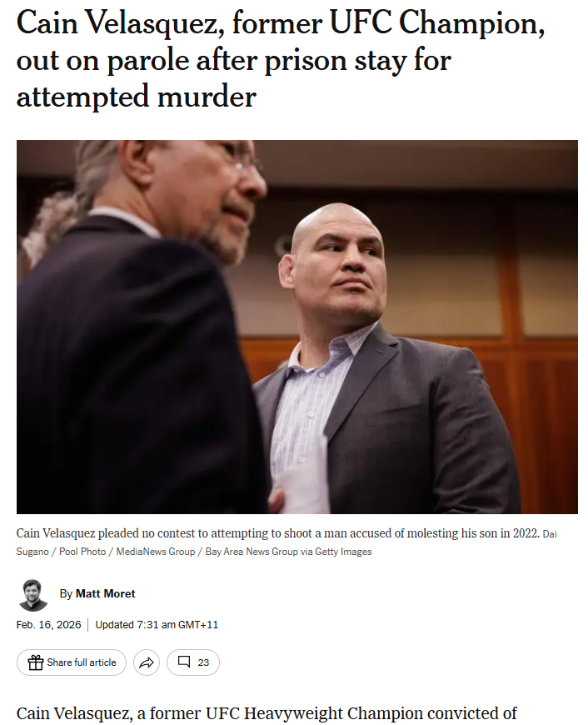The height and width of the screenshot is (725, 588).
Task: Click the Pool Photo credit text
Action: pyautogui.click(x=82, y=552)
